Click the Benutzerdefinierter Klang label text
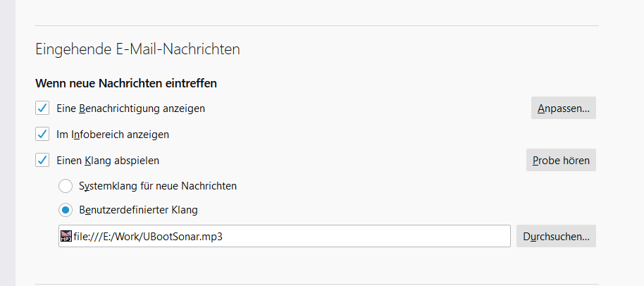Screen dimensions: 644x286 (139, 209)
